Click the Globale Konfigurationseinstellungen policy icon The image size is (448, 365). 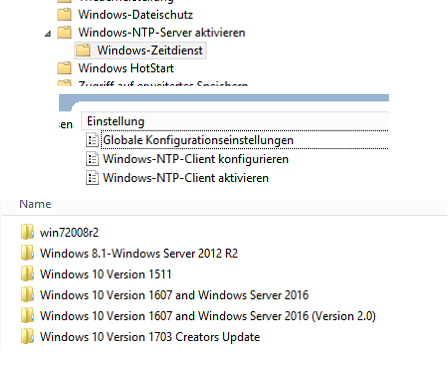pos(92,140)
